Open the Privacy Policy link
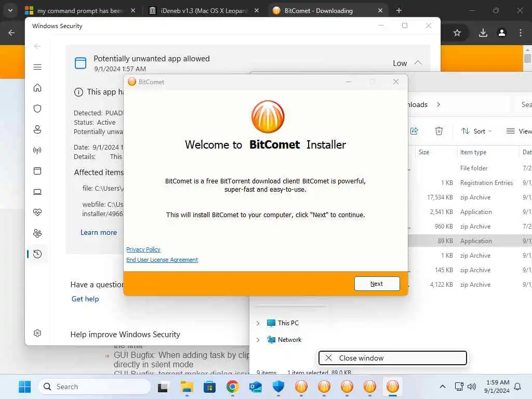 [x=143, y=249]
